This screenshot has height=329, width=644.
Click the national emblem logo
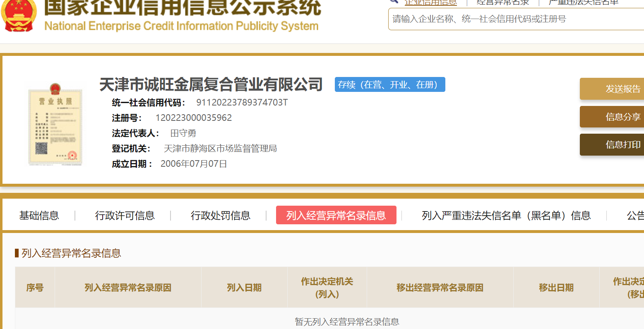pos(18,16)
